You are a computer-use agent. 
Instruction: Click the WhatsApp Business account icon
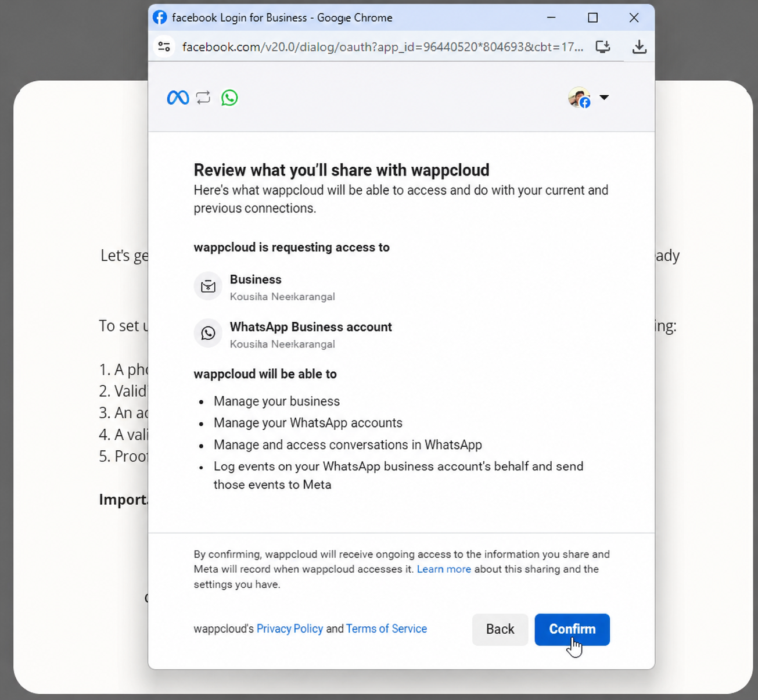(x=208, y=333)
